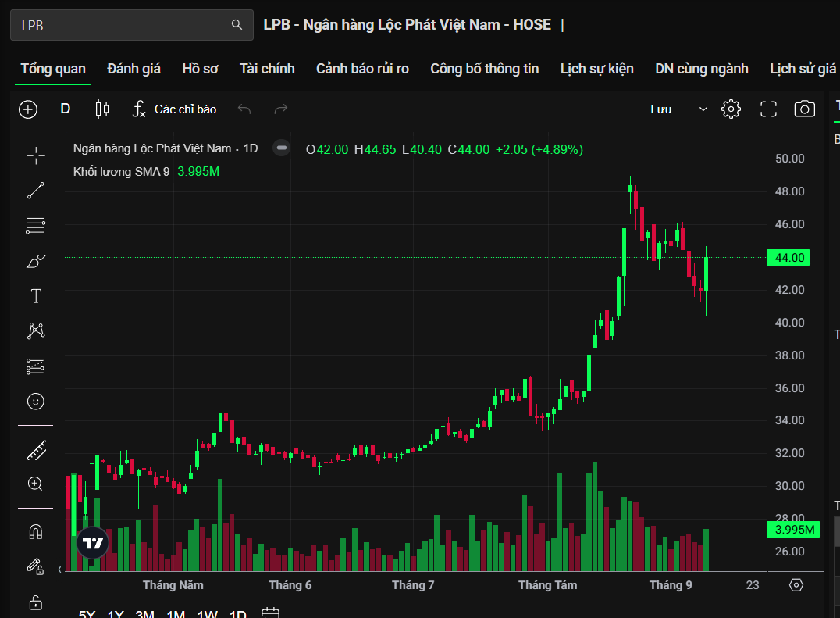Toggle stay in drawing mode pencil-lock
840x618 pixels.
point(36,566)
